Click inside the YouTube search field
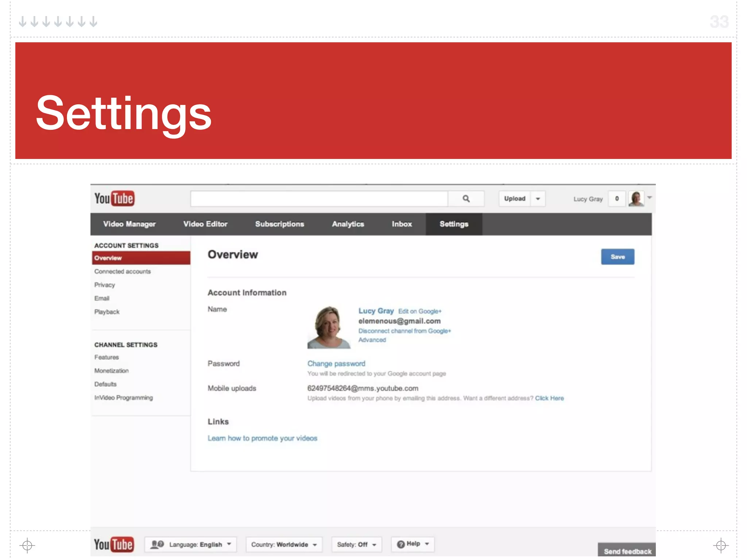Image resolution: width=747 pixels, height=560 pixels. pyautogui.click(x=319, y=199)
